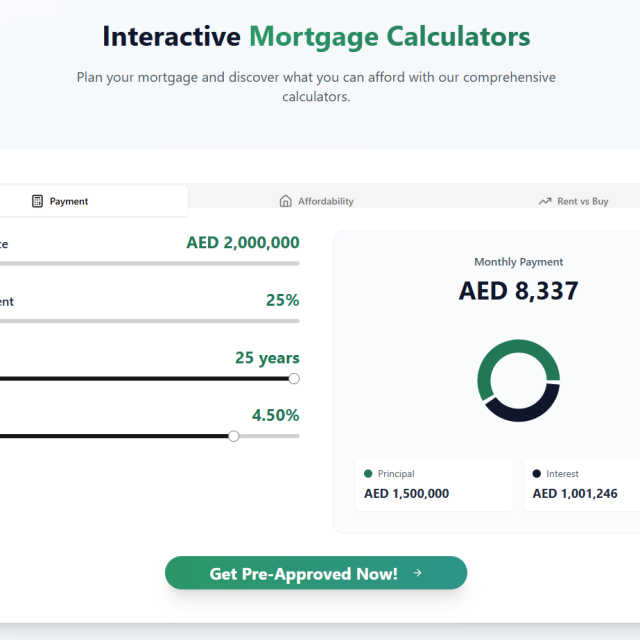
Task: Click the house icon beside Affordability
Action: (286, 201)
